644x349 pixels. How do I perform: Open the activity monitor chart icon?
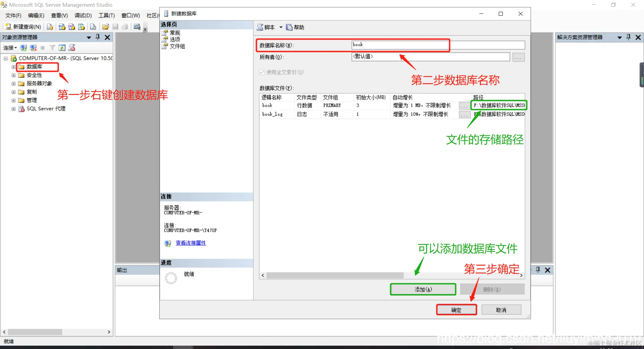click(137, 27)
